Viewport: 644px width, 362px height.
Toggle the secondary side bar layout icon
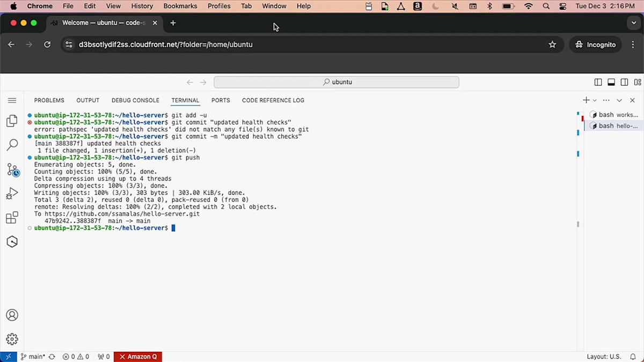point(624,82)
